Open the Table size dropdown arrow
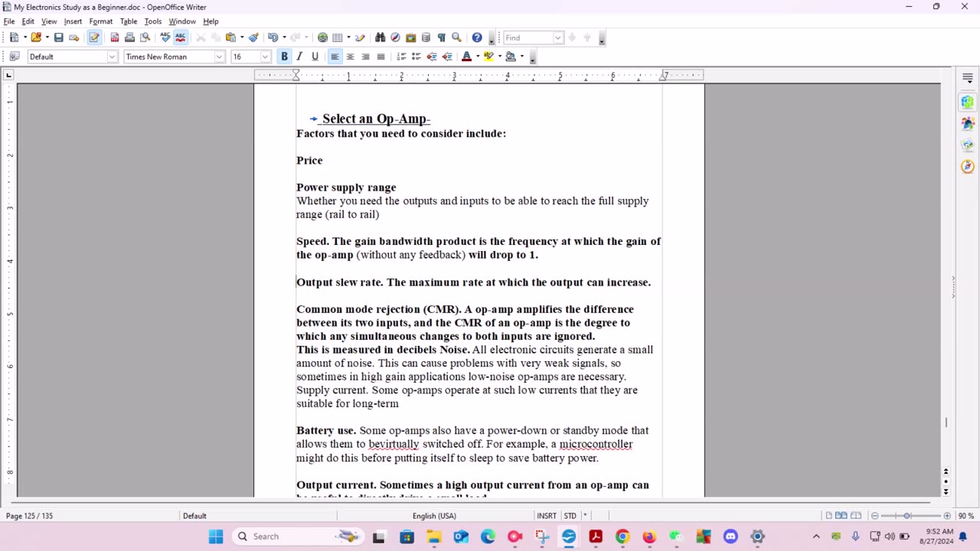The width and height of the screenshot is (980, 551). [348, 37]
